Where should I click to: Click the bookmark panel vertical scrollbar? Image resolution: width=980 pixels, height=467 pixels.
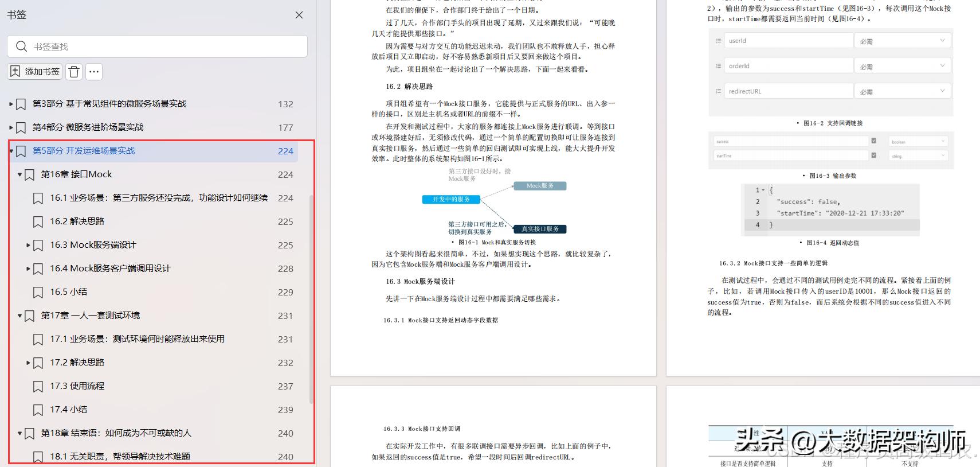(x=311, y=298)
